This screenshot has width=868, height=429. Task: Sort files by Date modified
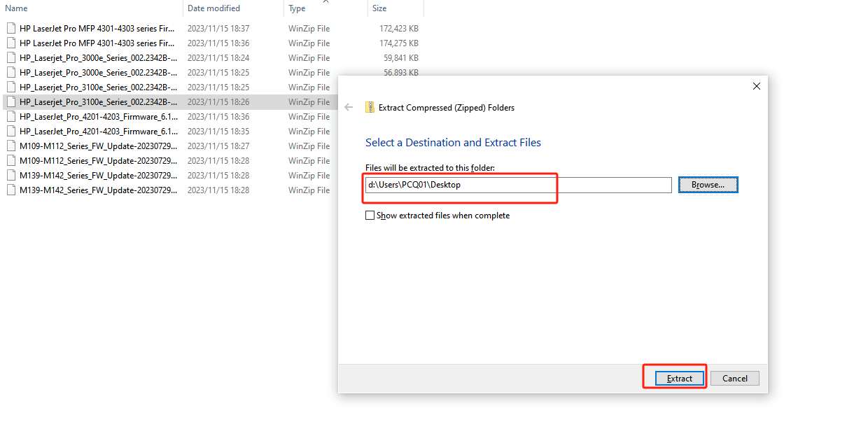tap(212, 8)
